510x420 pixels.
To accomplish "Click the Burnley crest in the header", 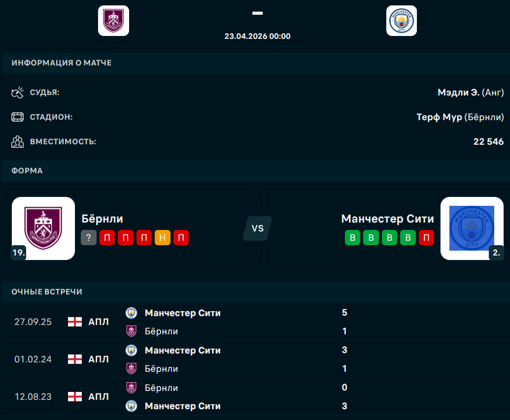I will [x=113, y=21].
